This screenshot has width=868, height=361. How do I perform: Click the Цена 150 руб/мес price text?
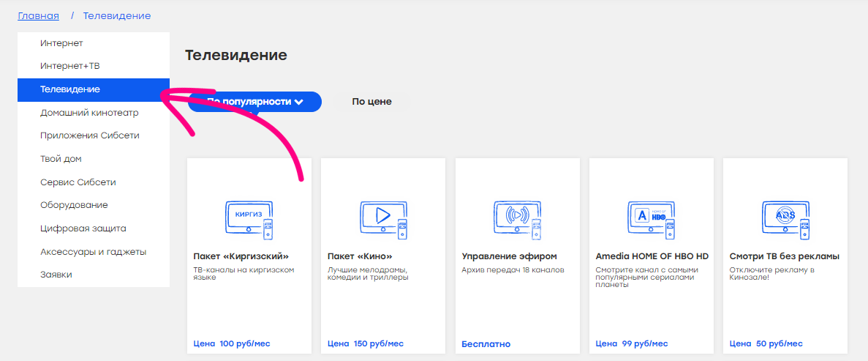(x=366, y=344)
